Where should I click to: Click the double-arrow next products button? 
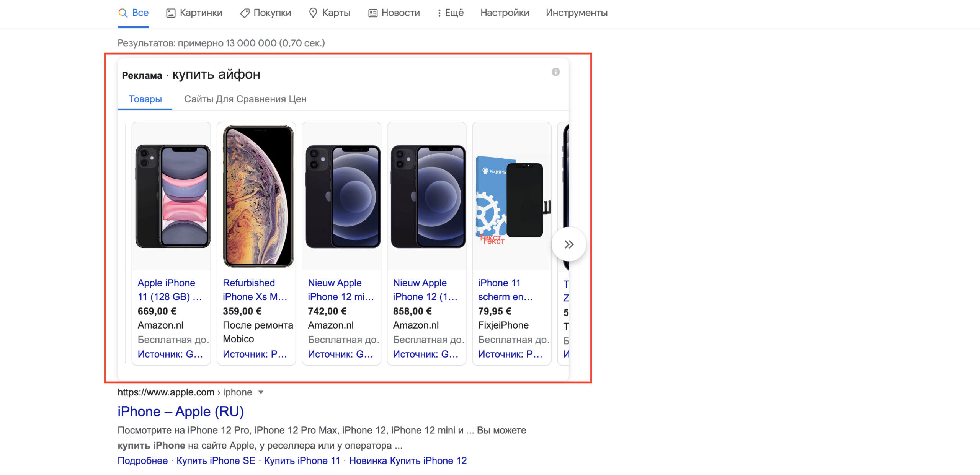pos(568,244)
